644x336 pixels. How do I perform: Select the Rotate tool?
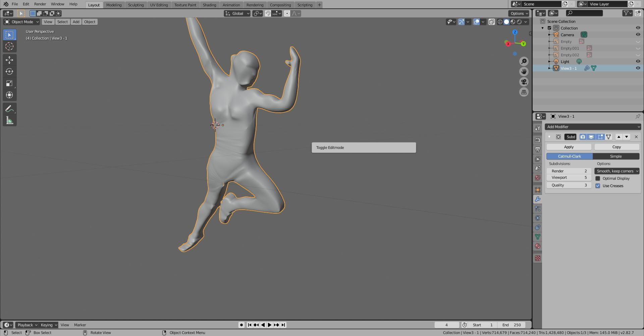[9, 72]
